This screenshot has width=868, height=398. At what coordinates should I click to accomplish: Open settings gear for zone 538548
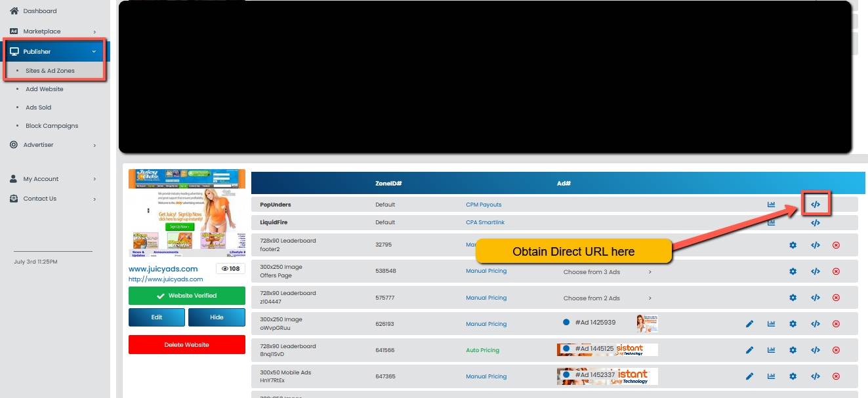click(x=793, y=271)
